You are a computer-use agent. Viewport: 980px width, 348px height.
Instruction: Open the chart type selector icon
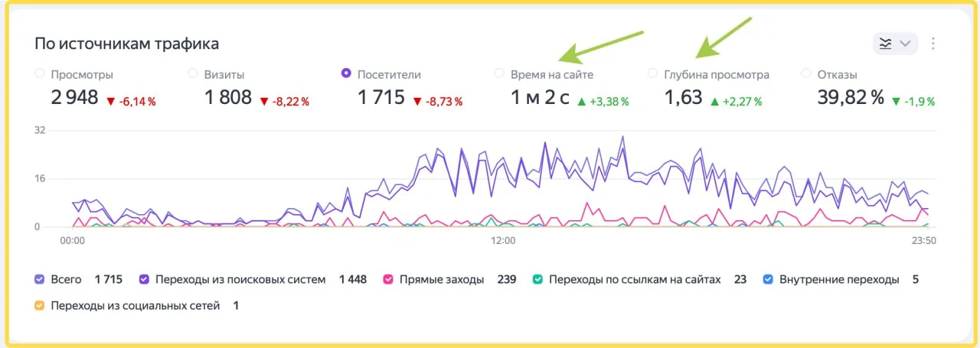(x=886, y=44)
